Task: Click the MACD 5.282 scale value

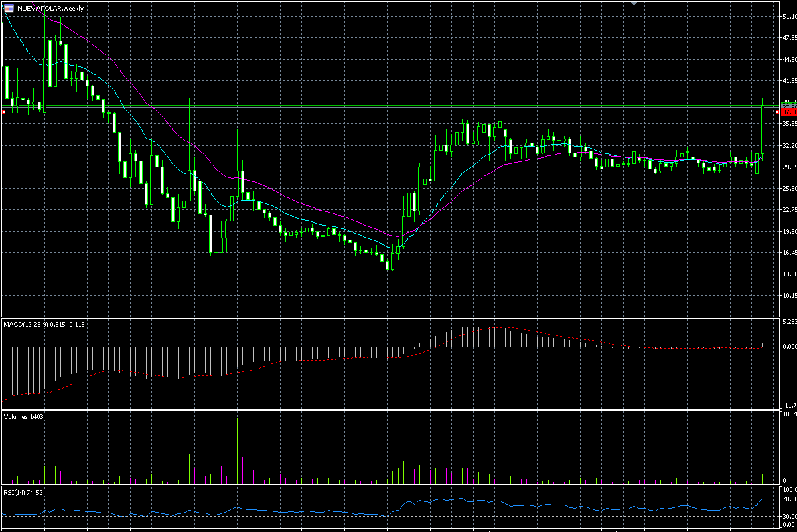Action: coord(788,323)
